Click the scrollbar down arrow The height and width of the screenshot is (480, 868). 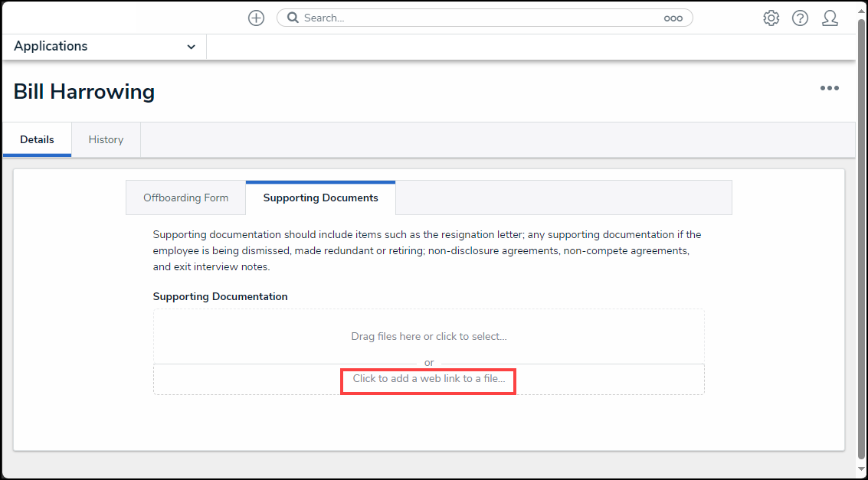(862, 469)
